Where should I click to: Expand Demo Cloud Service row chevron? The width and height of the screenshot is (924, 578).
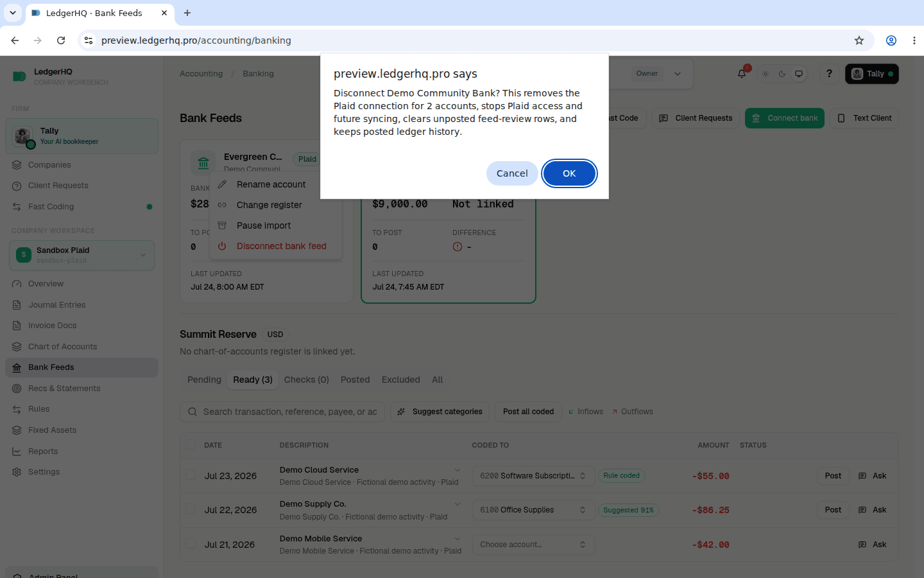click(458, 470)
